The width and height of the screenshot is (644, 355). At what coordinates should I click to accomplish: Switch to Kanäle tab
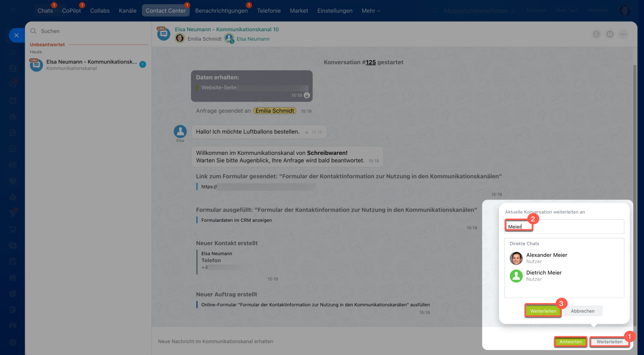pos(128,11)
